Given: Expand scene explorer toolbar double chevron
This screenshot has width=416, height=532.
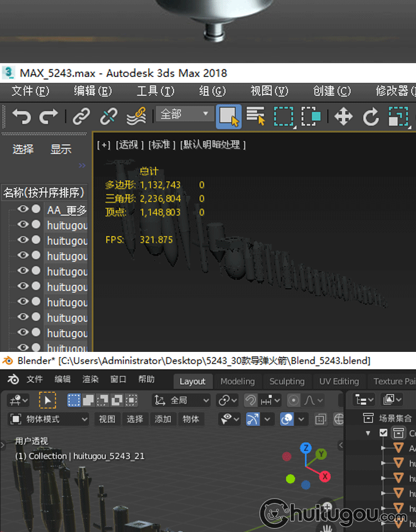Looking at the screenshot, I should (x=82, y=166).
